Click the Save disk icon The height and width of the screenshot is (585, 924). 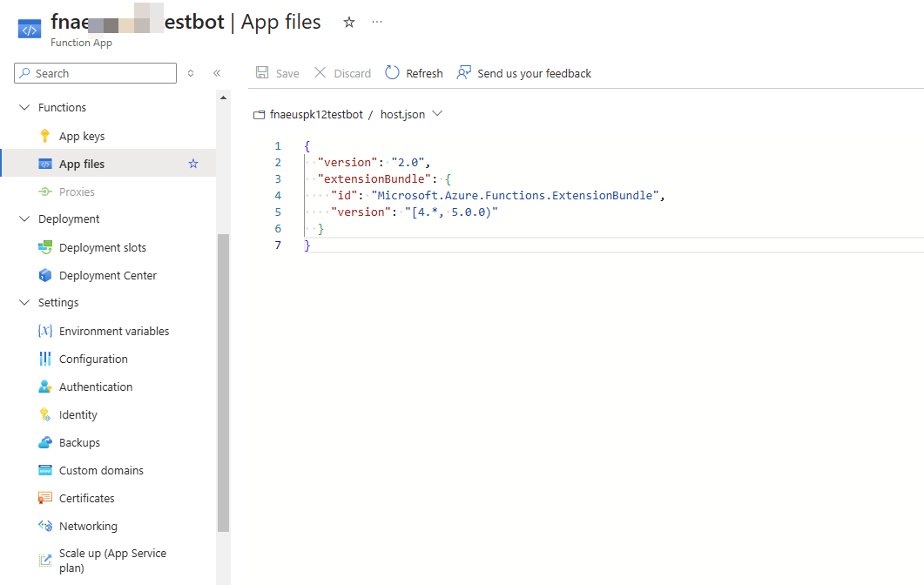[262, 72]
